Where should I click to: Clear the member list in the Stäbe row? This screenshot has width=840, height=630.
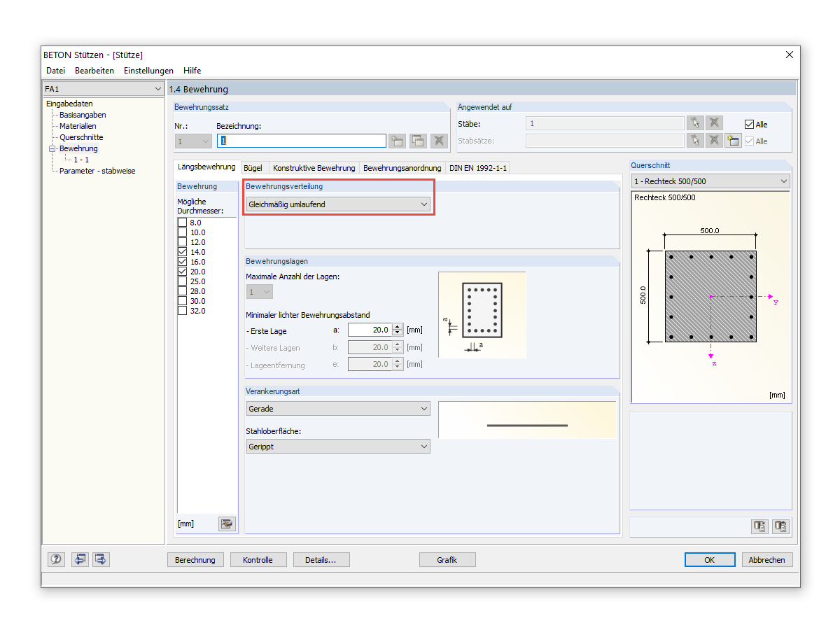713,124
